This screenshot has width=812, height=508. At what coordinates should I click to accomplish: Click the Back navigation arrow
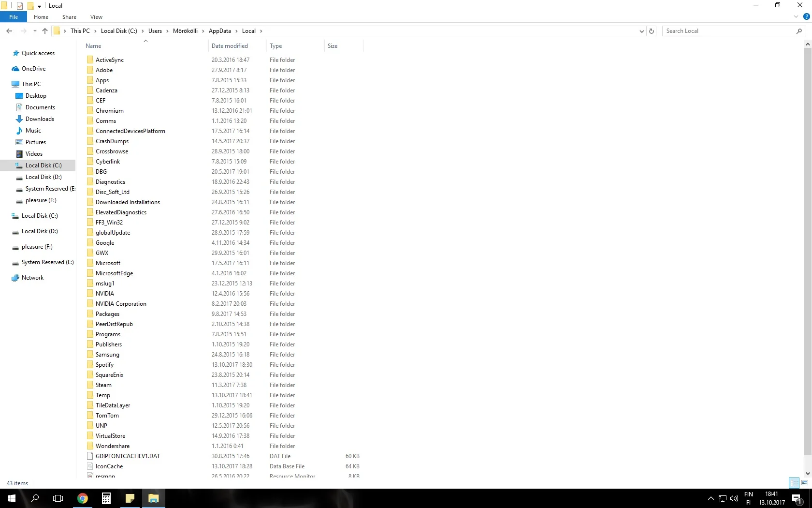(9, 31)
